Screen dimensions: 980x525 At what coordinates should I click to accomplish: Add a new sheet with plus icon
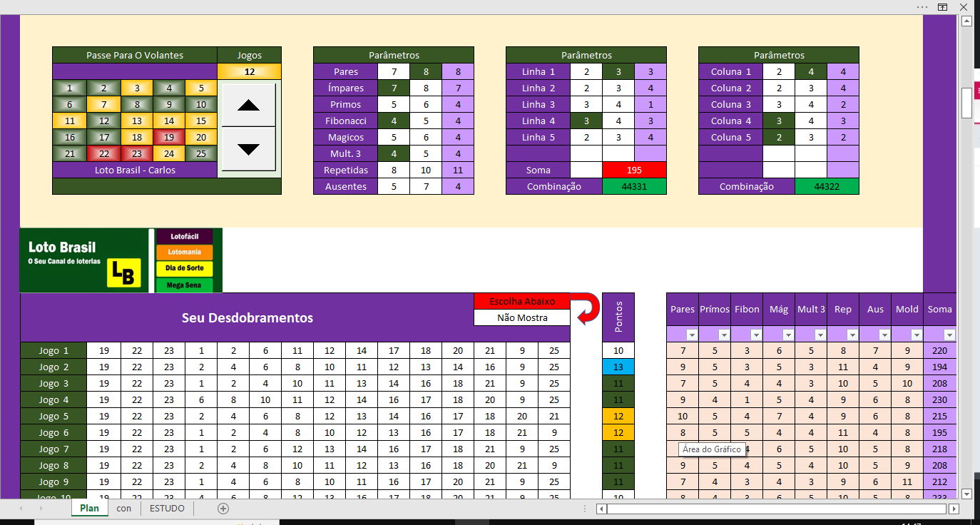223,509
